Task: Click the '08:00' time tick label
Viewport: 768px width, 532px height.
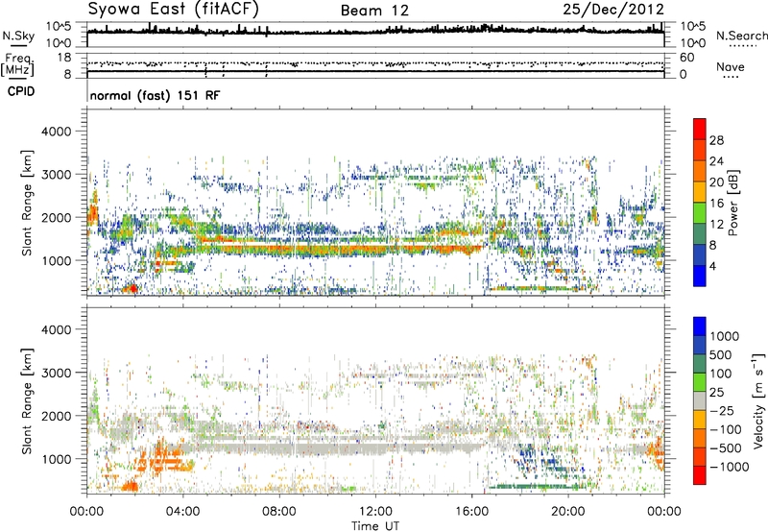Action: [x=279, y=512]
